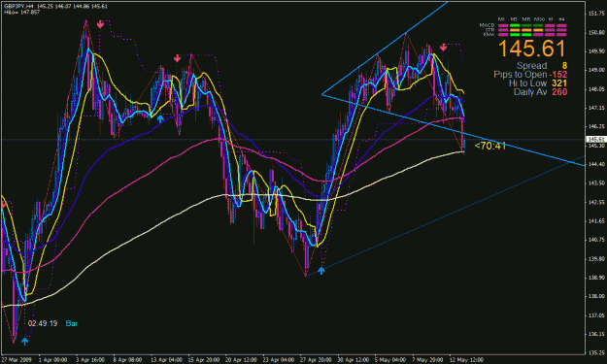Click the yellow <70:41 countdown label
Screen dimensions: 607x364
(490, 146)
